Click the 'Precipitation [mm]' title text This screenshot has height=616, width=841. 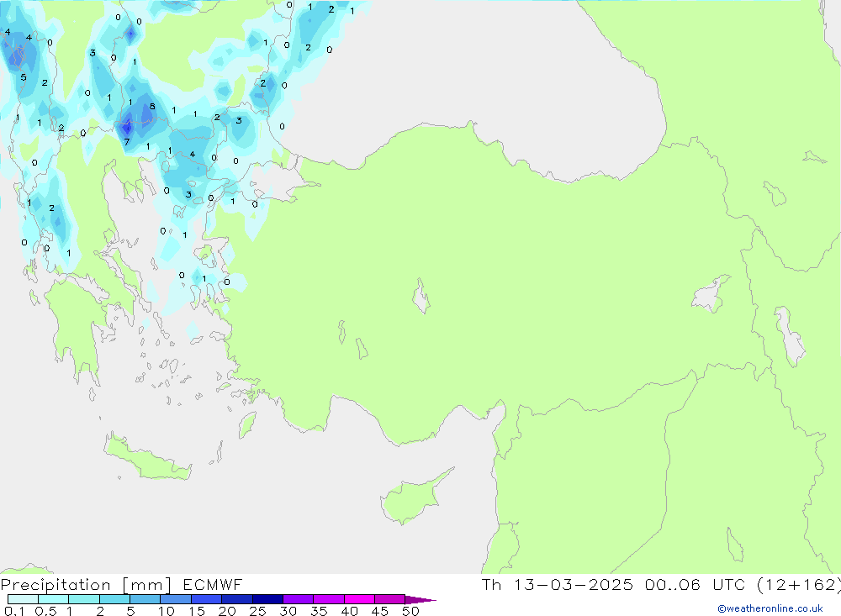(x=86, y=585)
